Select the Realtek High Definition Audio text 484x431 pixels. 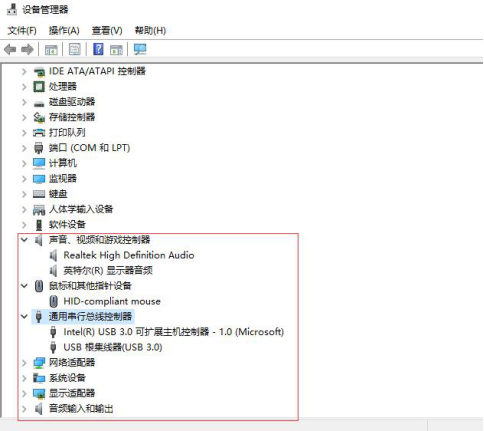click(129, 255)
